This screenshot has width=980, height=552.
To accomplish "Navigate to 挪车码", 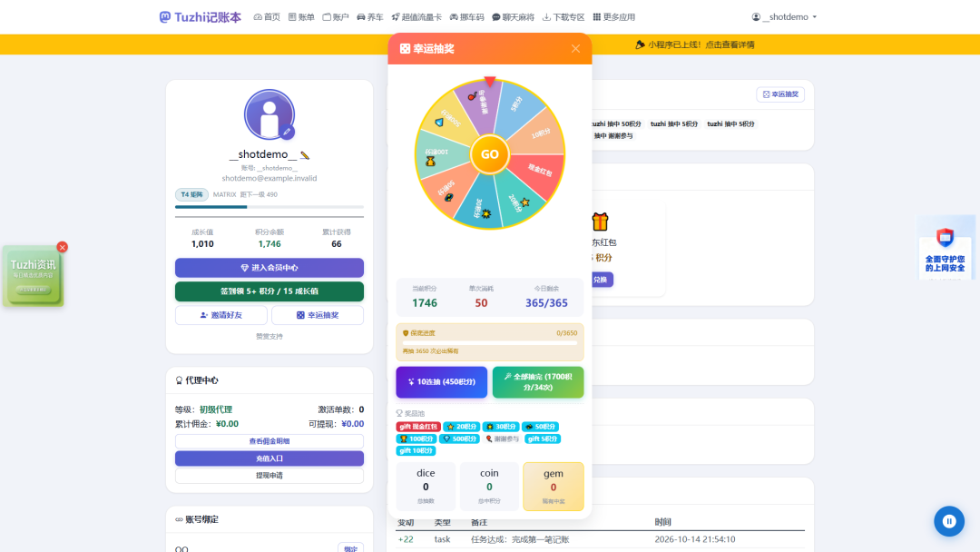I will (x=467, y=17).
